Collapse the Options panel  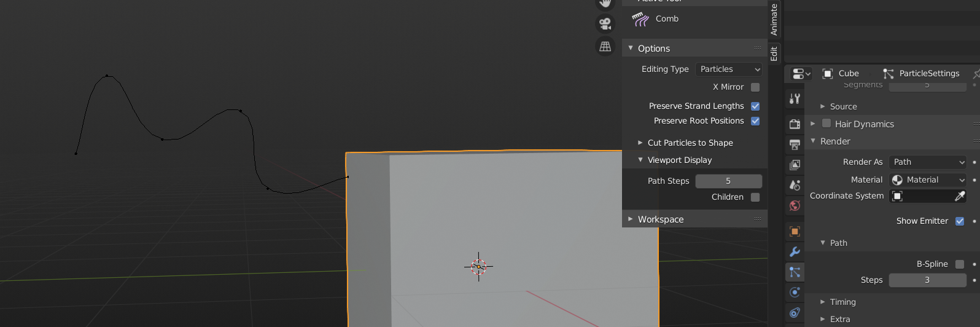[631, 48]
